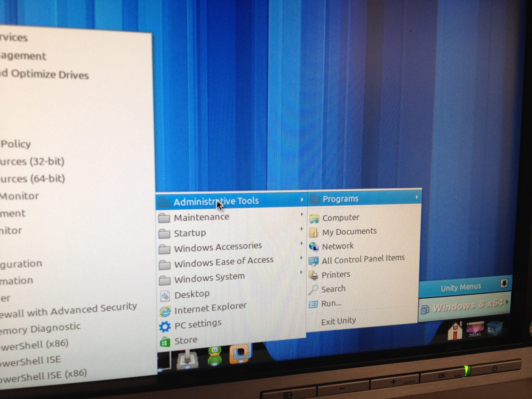The image size is (532, 399).
Task: Select My Documents in the menu
Action: 364,232
